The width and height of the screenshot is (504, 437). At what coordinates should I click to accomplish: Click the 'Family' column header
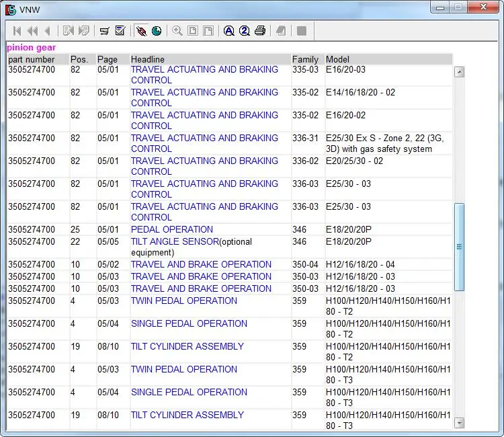coord(305,59)
